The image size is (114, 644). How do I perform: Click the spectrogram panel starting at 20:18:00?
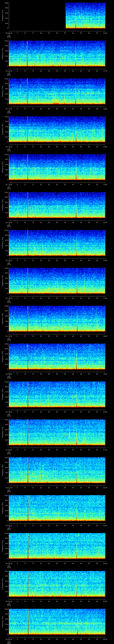[57, 357]
